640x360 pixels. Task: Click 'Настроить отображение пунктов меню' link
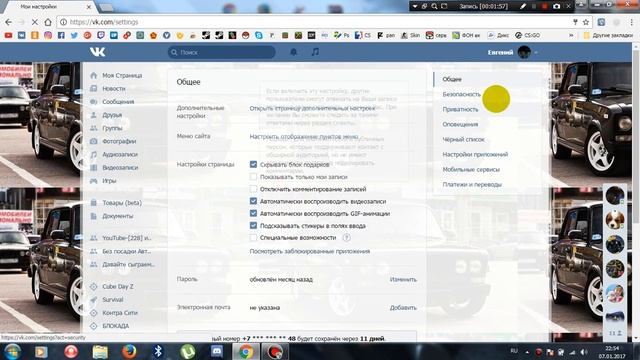[x=304, y=136]
